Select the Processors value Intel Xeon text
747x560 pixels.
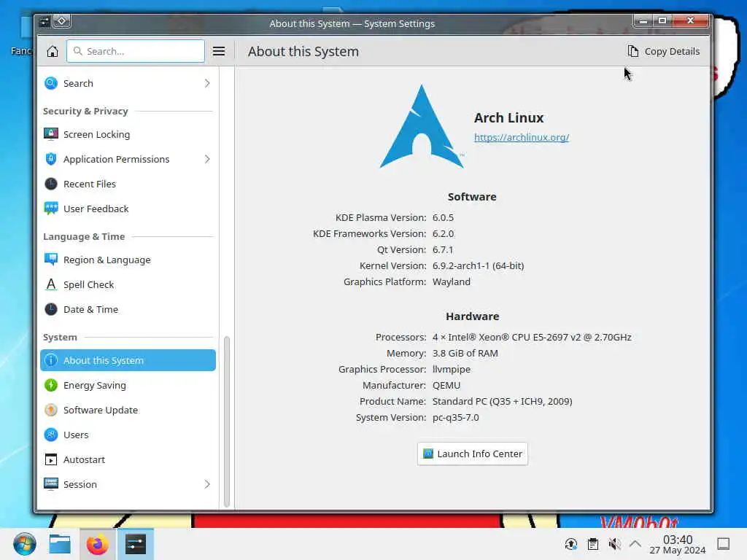532,337
